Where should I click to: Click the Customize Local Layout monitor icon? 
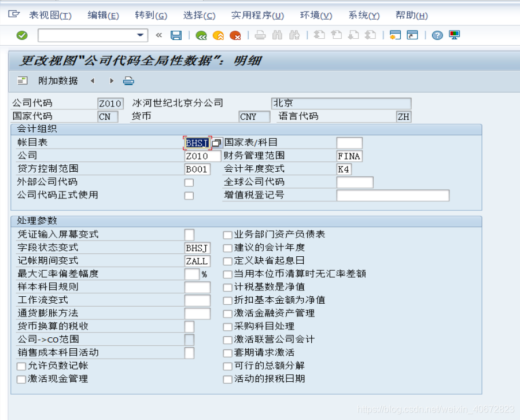coord(454,35)
